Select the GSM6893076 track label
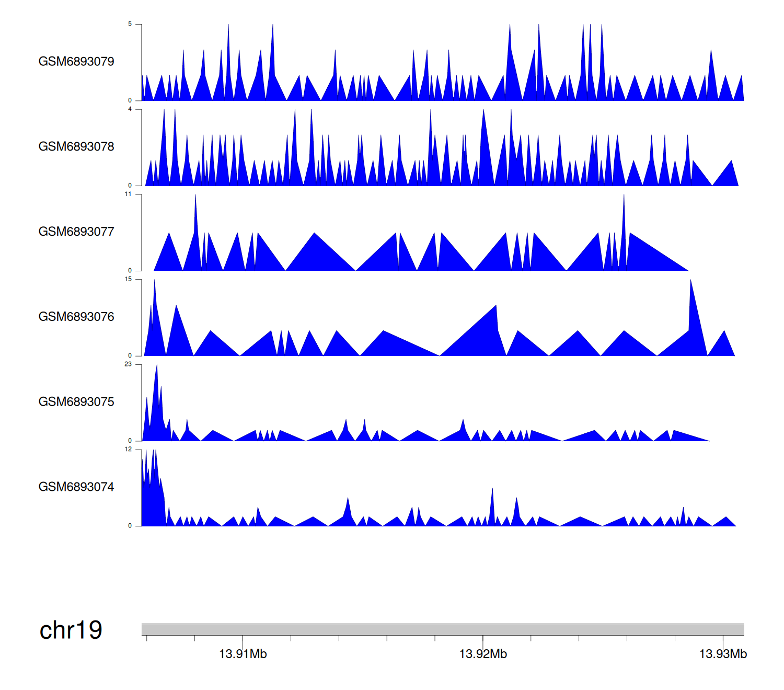 pos(76,317)
